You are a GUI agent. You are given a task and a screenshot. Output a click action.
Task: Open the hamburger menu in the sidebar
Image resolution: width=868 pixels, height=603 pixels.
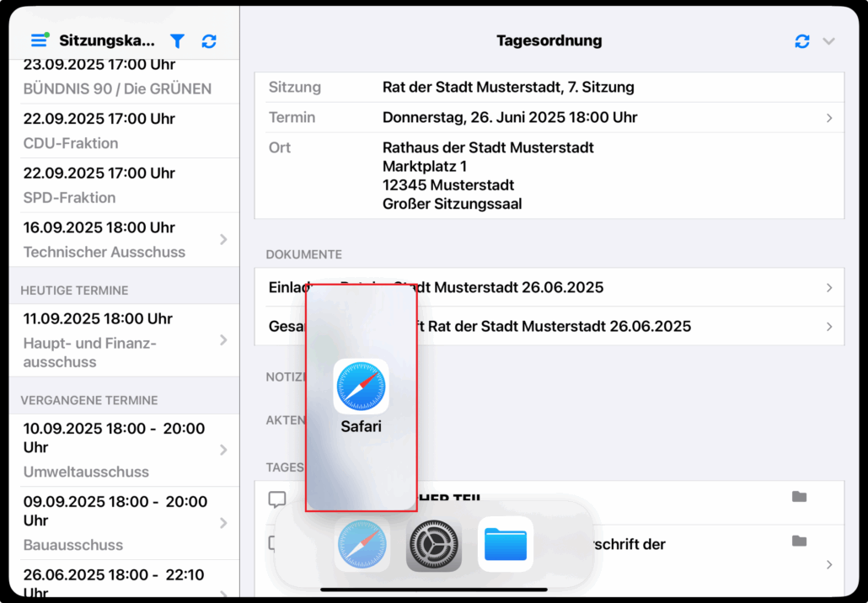pos(39,40)
